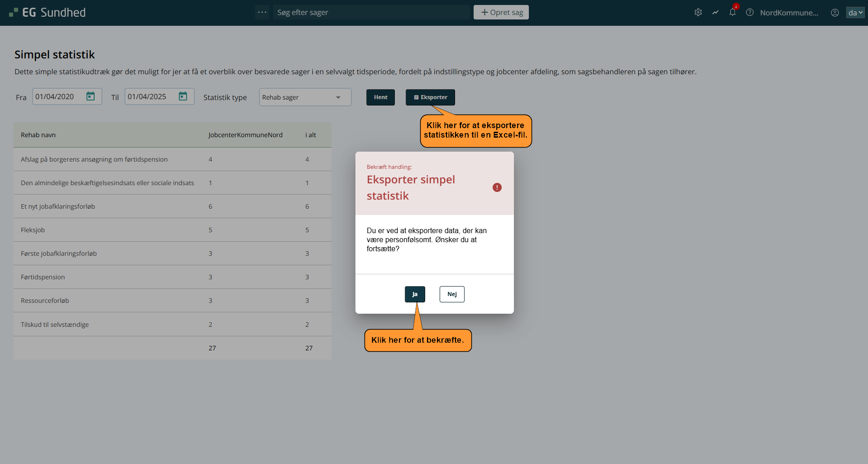Viewport: 868px width, 464px height.
Task: Open the user profile icon
Action: point(834,13)
